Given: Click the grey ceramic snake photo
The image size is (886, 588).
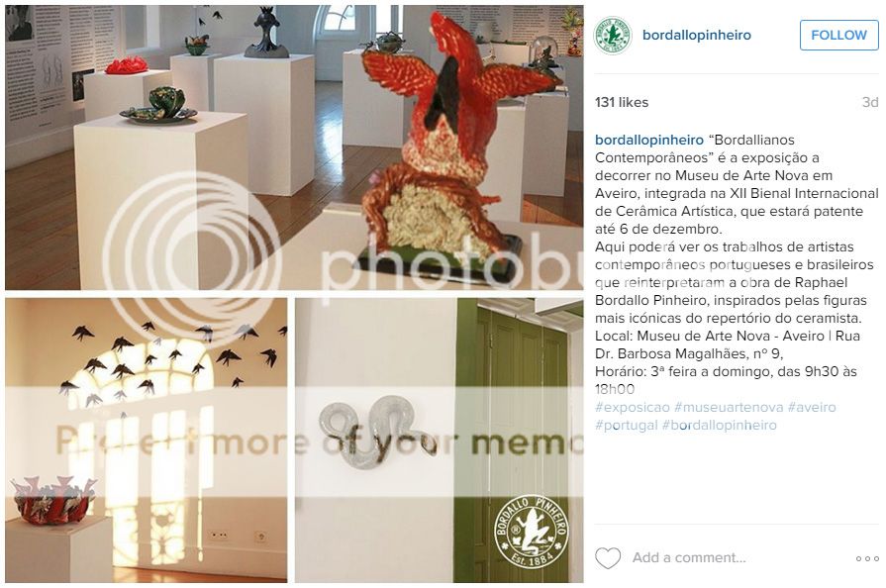Looking at the screenshot, I should pyautogui.click(x=440, y=441).
